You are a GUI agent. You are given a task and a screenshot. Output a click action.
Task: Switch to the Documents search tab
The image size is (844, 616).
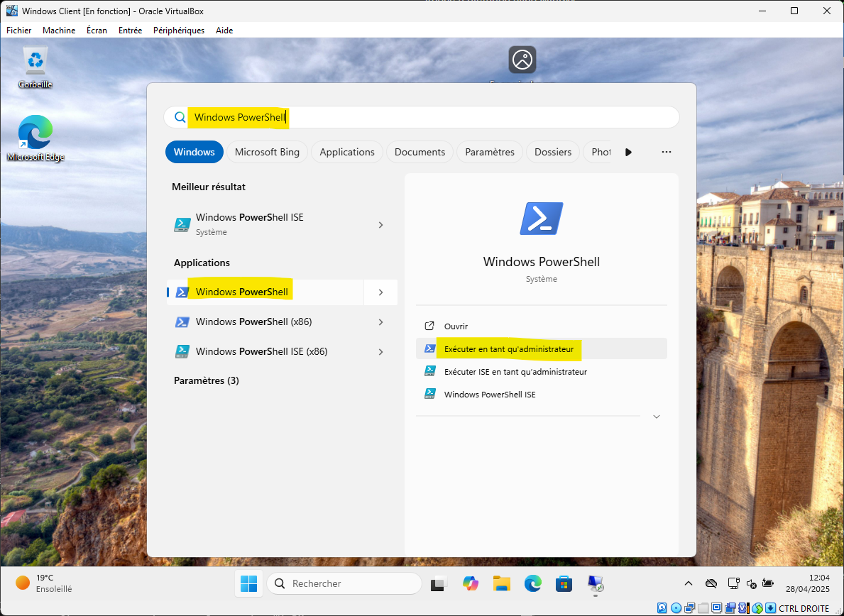(x=420, y=151)
